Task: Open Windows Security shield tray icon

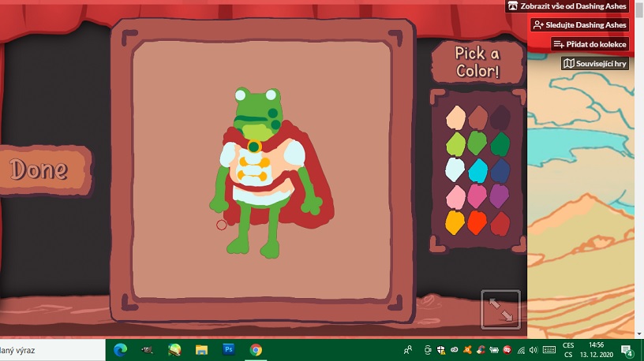Action: pyautogui.click(x=441, y=350)
